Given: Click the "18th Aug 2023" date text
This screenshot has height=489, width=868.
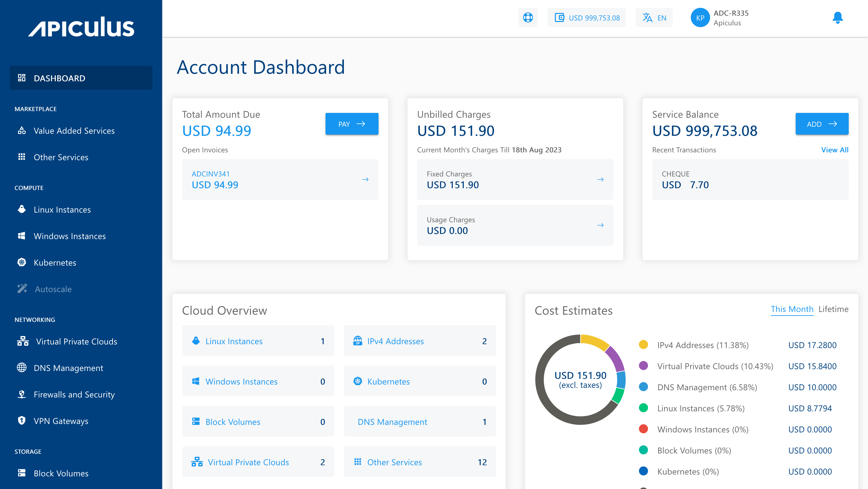Looking at the screenshot, I should coord(536,150).
